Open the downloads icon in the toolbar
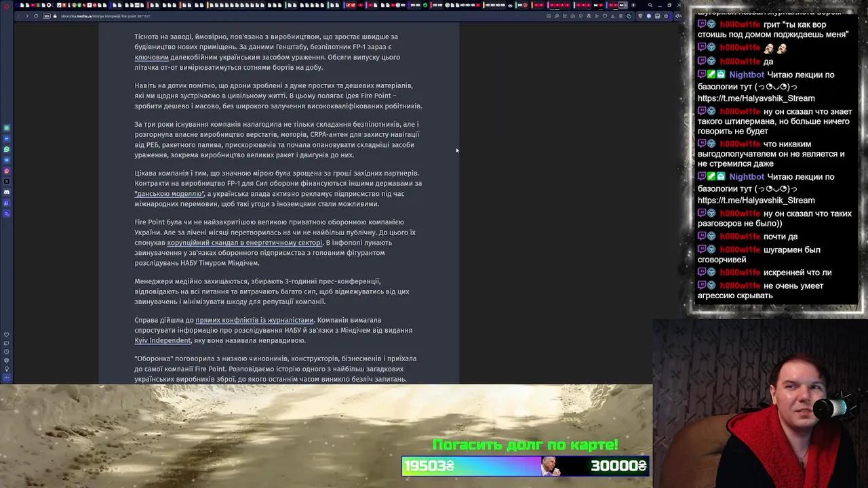 tap(612, 16)
